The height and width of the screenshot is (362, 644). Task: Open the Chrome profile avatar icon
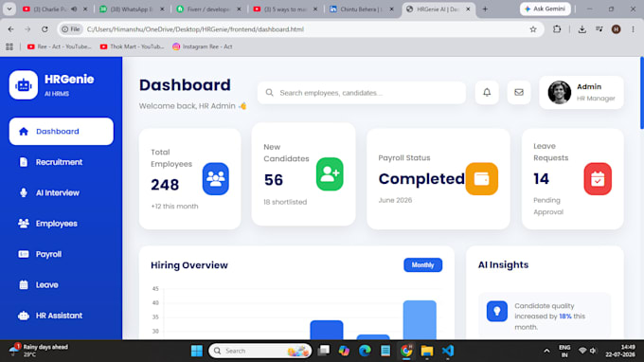(x=617, y=29)
